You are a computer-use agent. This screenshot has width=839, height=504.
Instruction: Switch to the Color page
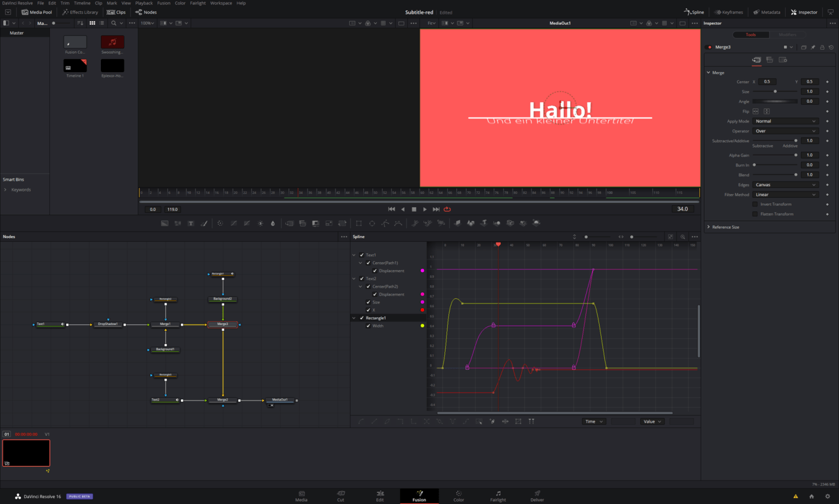(x=458, y=496)
